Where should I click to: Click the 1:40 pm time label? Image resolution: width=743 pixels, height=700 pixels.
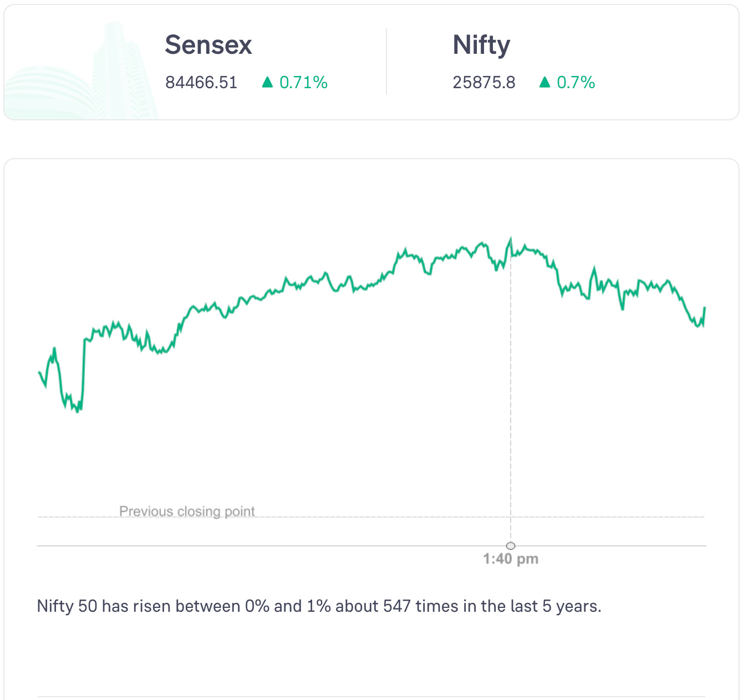(x=511, y=559)
